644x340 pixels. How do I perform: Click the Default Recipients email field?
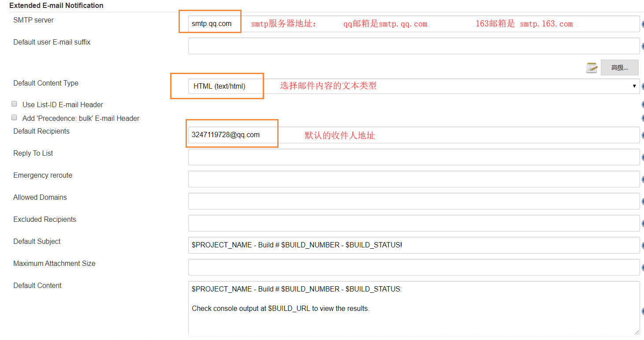pyautogui.click(x=413, y=135)
